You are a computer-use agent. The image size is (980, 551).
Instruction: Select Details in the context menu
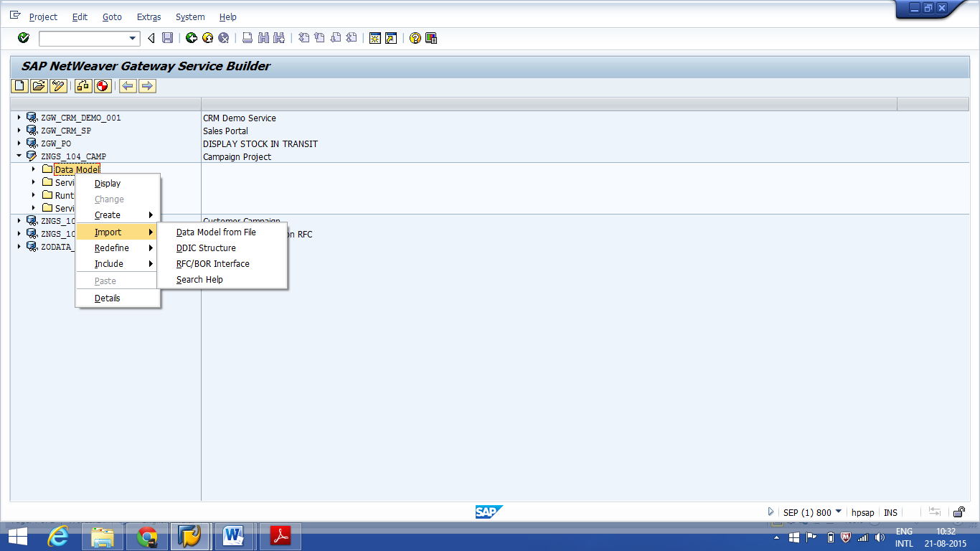[108, 298]
